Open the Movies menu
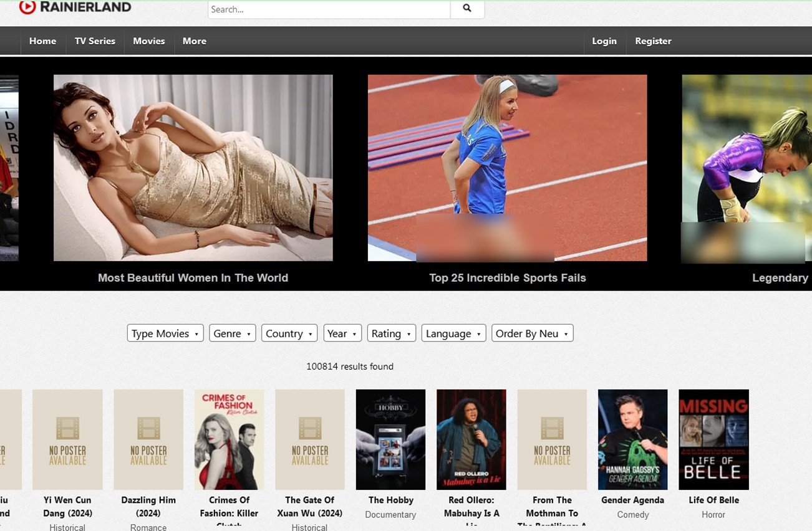The image size is (812, 531). pyautogui.click(x=149, y=41)
